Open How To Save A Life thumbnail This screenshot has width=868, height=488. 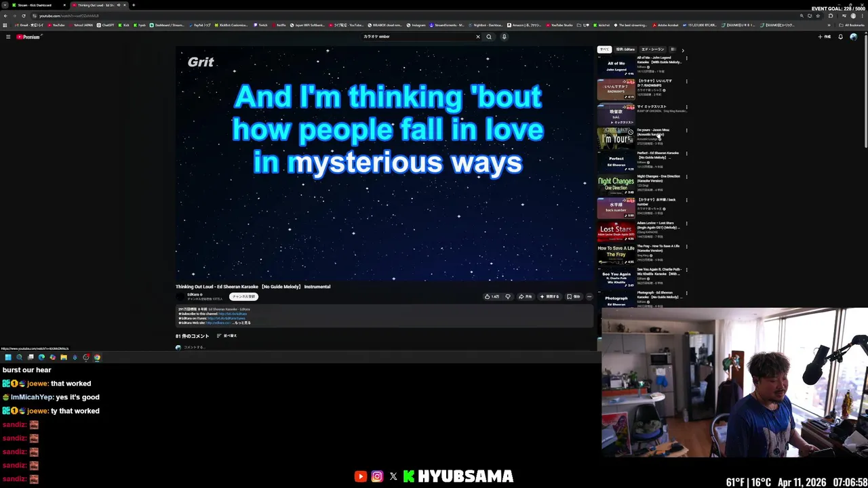click(x=616, y=254)
